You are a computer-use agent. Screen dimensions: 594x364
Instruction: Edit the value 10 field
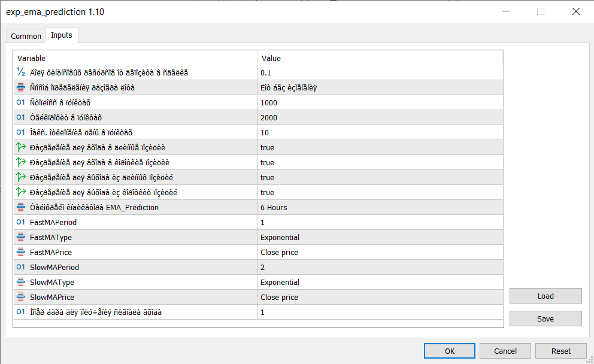click(x=380, y=132)
